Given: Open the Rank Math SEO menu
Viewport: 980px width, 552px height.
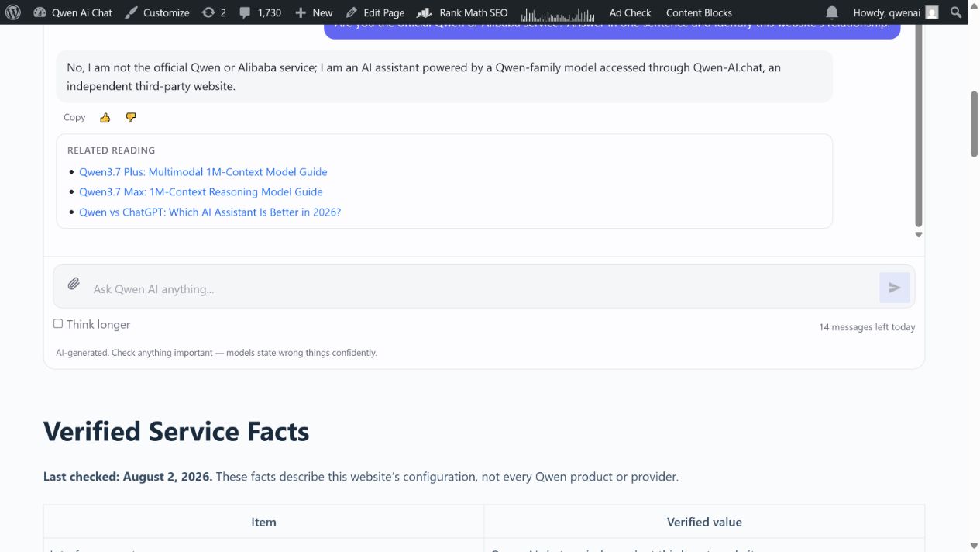Looking at the screenshot, I should tap(462, 12).
